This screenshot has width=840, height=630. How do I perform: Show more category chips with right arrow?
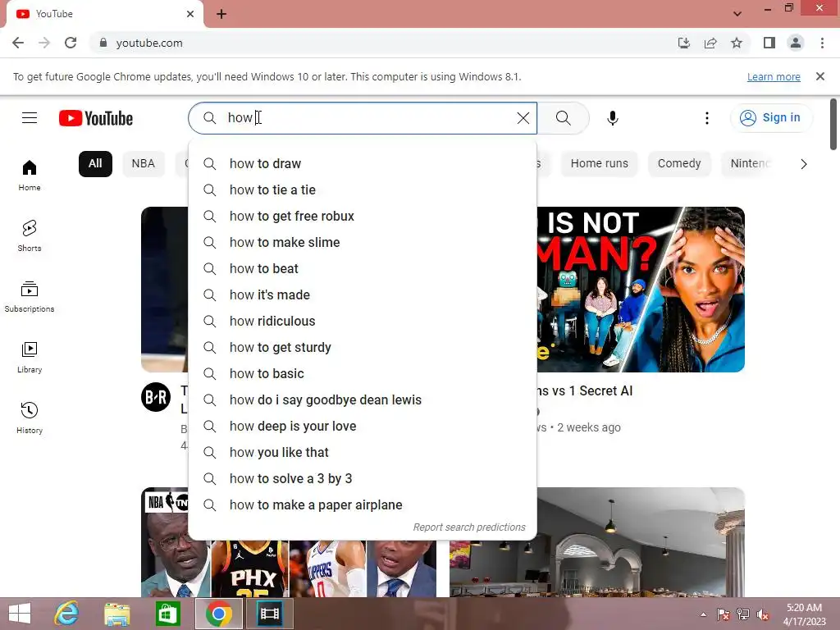tap(804, 164)
